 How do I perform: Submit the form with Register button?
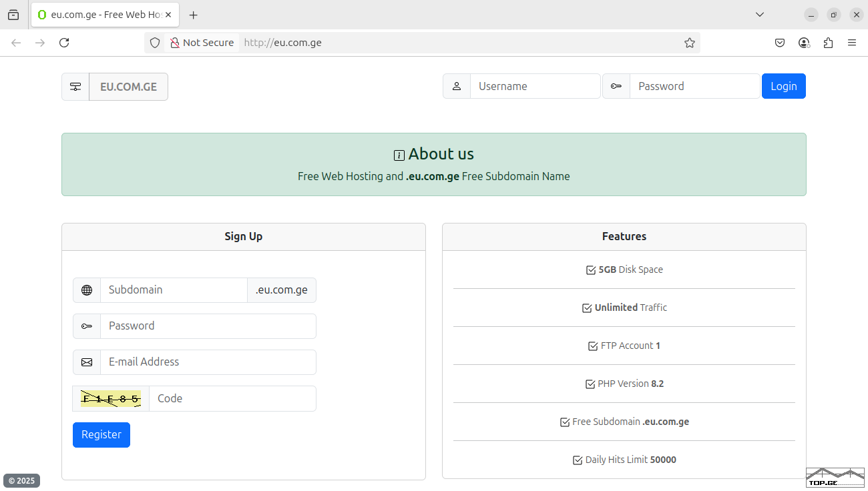[101, 435]
